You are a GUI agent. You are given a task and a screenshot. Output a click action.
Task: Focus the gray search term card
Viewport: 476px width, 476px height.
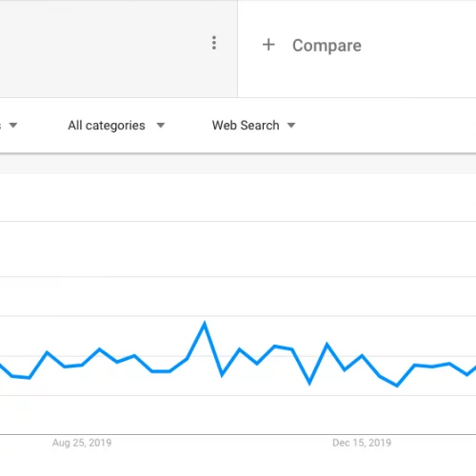[119, 49]
